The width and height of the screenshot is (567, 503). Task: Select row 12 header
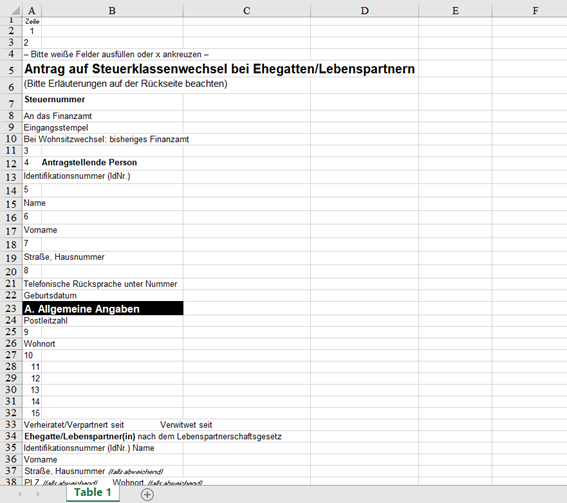click(x=11, y=163)
